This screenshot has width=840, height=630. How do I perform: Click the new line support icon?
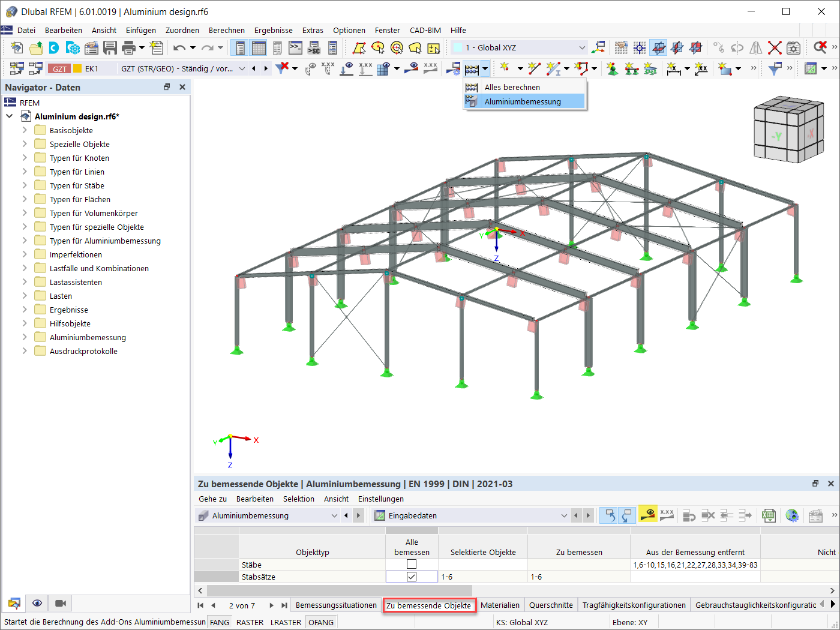coord(631,69)
